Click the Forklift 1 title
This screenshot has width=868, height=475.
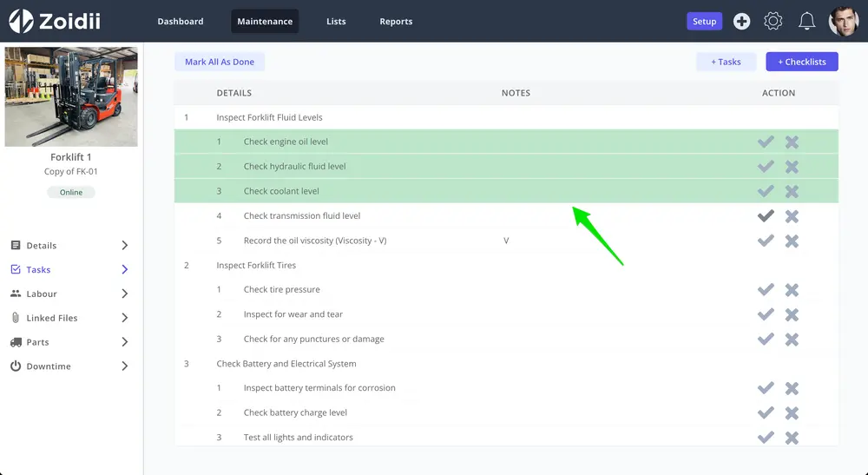point(71,157)
